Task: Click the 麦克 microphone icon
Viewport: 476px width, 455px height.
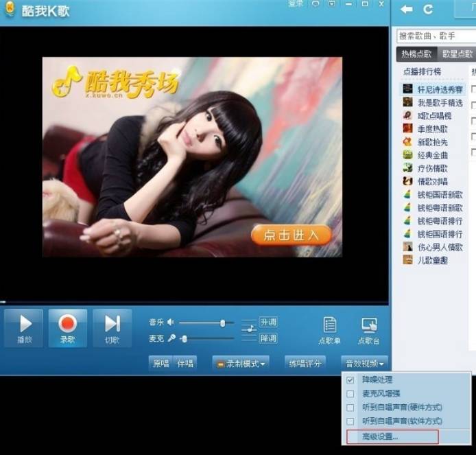Action: [x=171, y=338]
